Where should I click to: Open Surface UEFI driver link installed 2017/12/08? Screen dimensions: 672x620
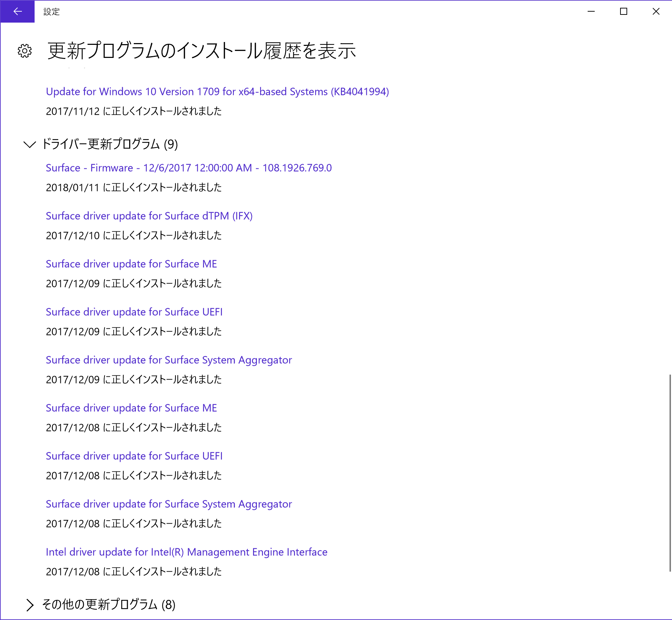point(134,456)
